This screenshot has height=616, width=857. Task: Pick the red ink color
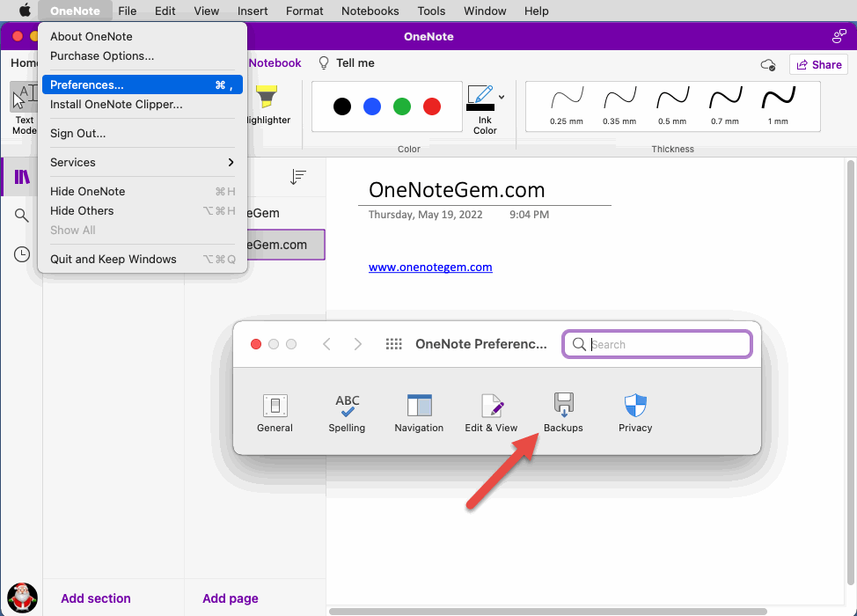click(x=432, y=106)
